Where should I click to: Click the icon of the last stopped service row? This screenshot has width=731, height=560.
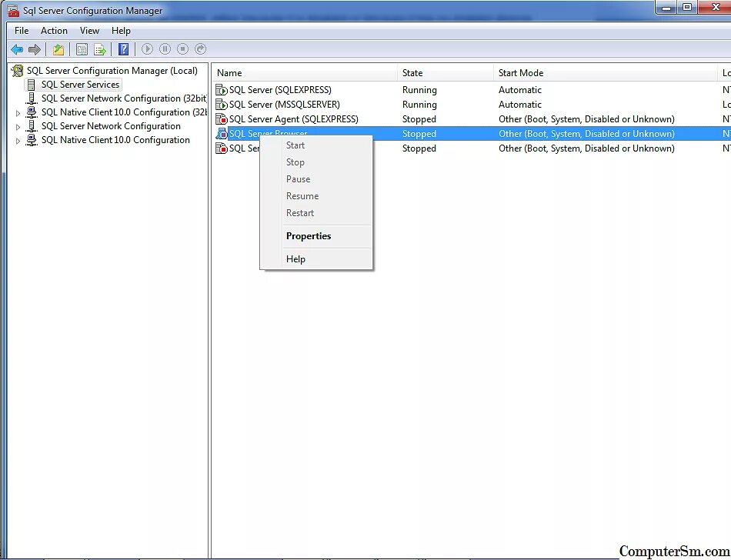click(222, 148)
